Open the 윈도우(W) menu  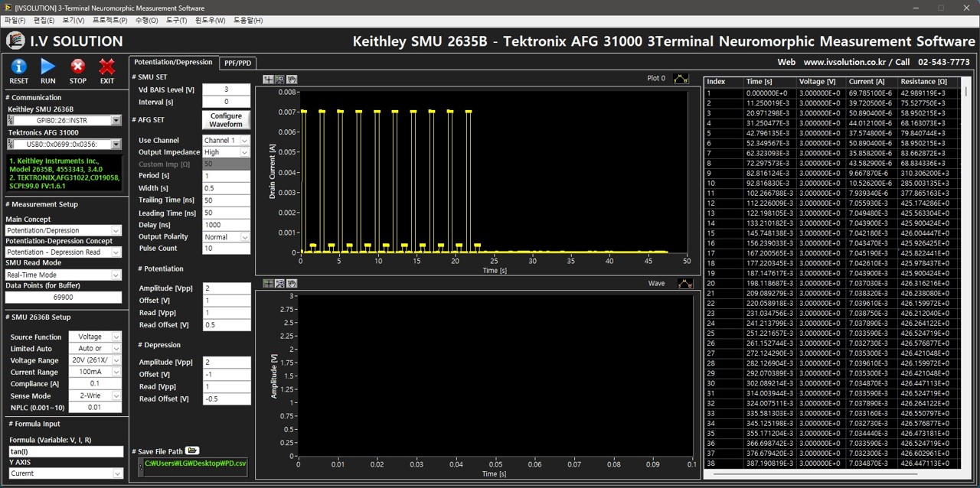tap(211, 20)
